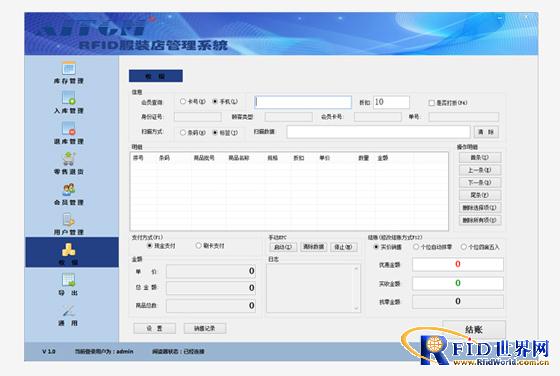Click the 启动 start button under manual EPC
Screen dimensions: 560x376
click(x=283, y=247)
